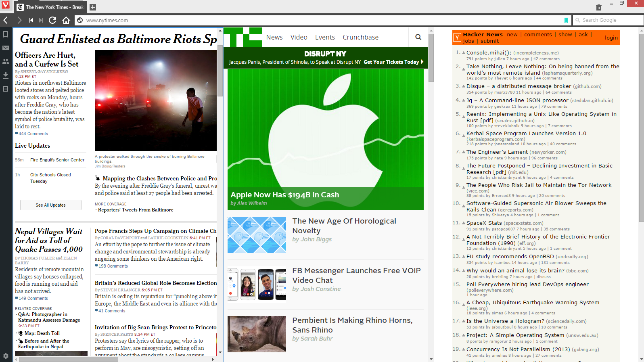This screenshot has width=644, height=362.
Task: Upvote the Jq JSON processor story
Action: pyautogui.click(x=464, y=100)
